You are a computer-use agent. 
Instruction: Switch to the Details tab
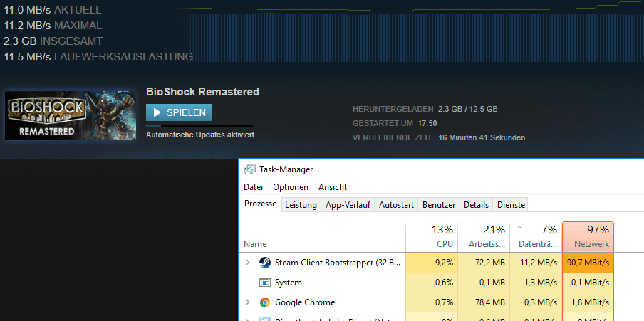pos(477,205)
